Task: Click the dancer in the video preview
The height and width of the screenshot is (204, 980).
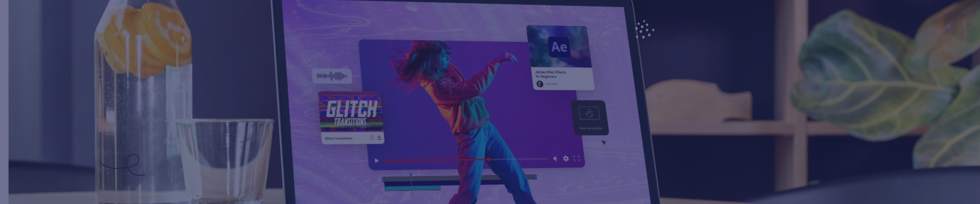Action: (459, 102)
